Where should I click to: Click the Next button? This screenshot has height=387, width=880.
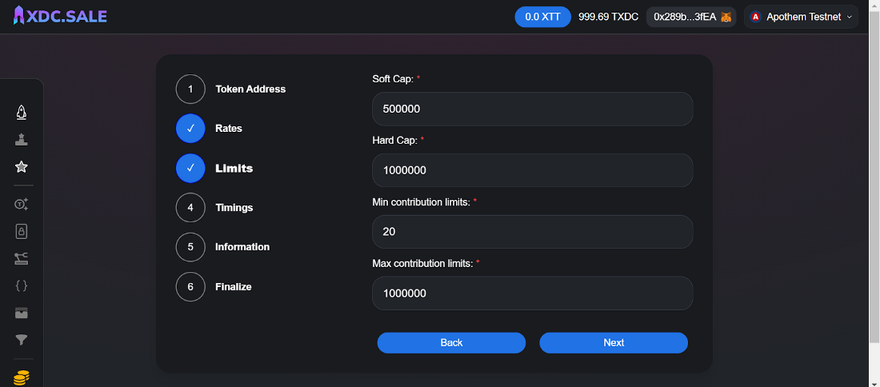[613, 343]
